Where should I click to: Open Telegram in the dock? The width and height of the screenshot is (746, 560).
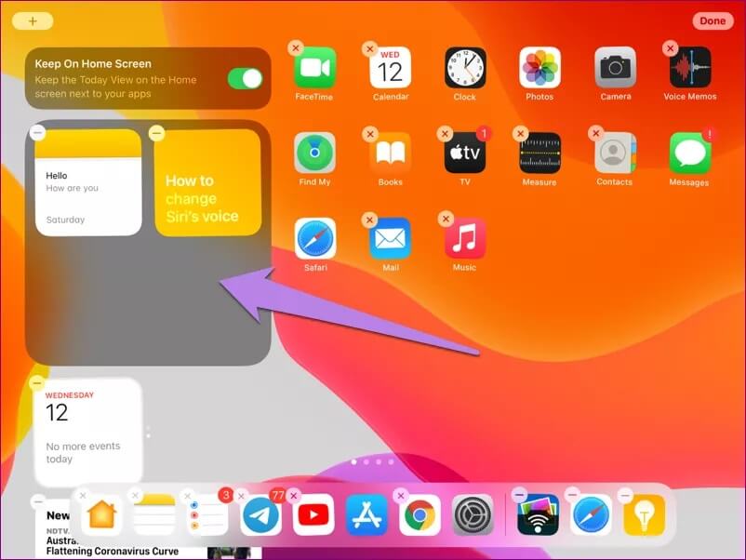[x=260, y=514]
